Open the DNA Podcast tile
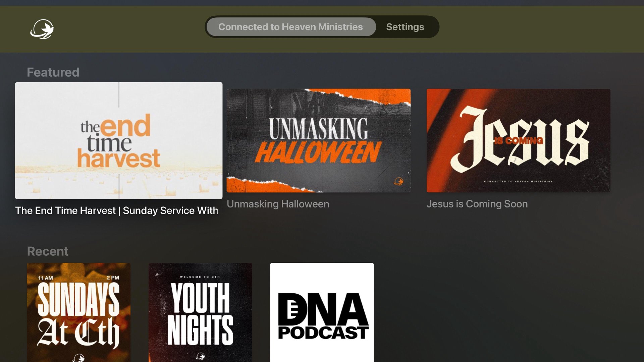This screenshot has width=644, height=362. point(322,312)
